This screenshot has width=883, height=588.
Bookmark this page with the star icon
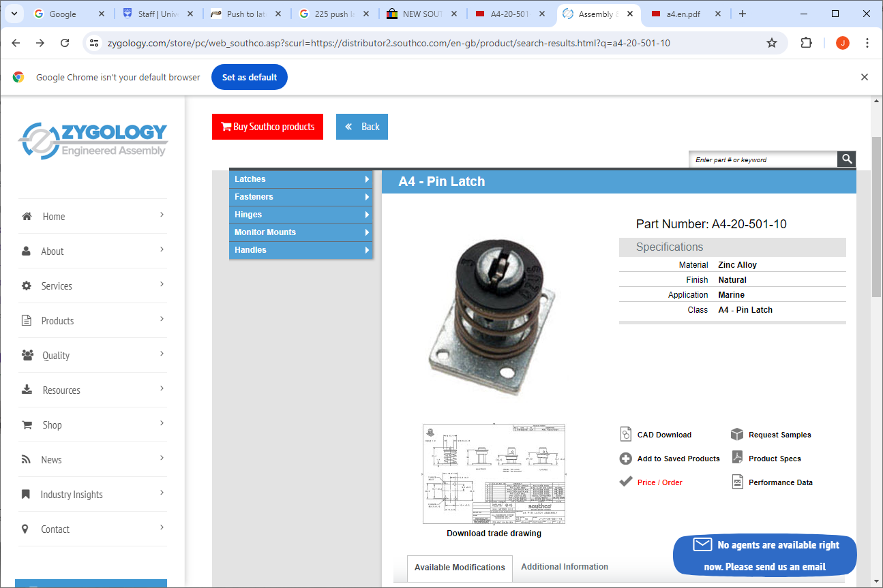[772, 43]
